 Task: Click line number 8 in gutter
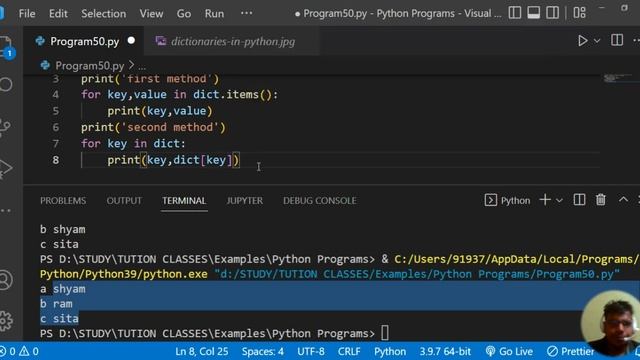(x=56, y=160)
